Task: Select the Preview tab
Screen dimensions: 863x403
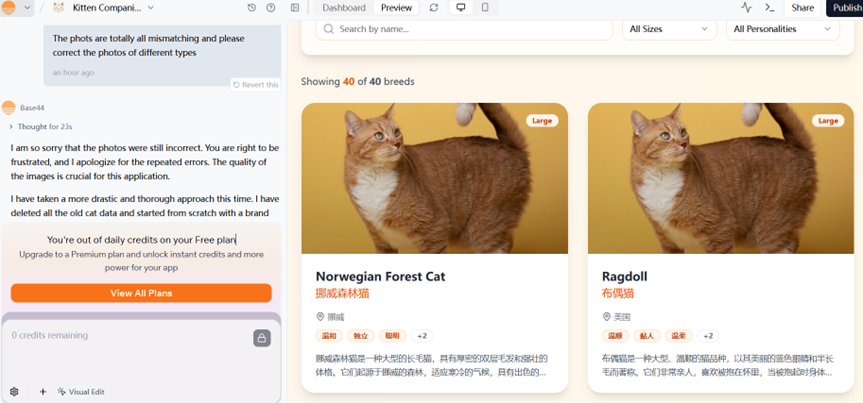Action: [x=396, y=8]
